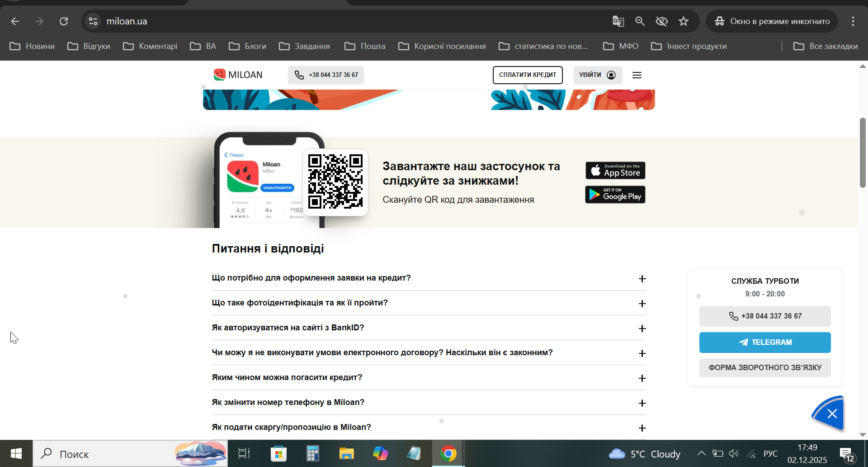This screenshot has width=868, height=467.
Task: Open Task View on the taskbar
Action: pyautogui.click(x=244, y=453)
